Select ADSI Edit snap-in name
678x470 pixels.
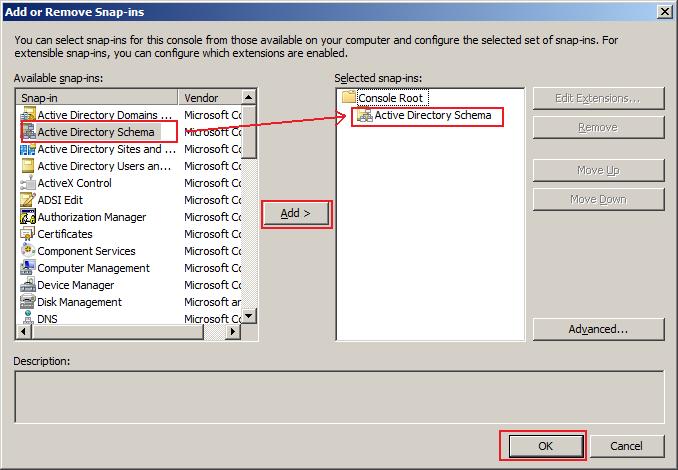pos(60,200)
